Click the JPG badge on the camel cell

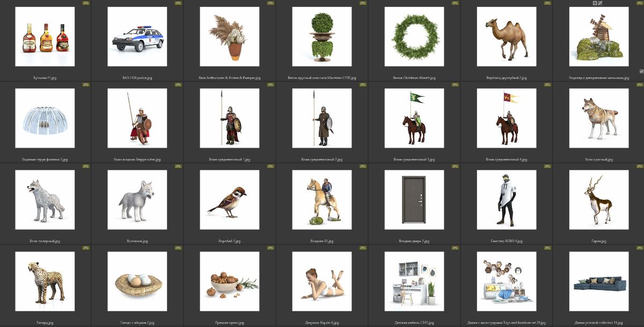point(547,3)
